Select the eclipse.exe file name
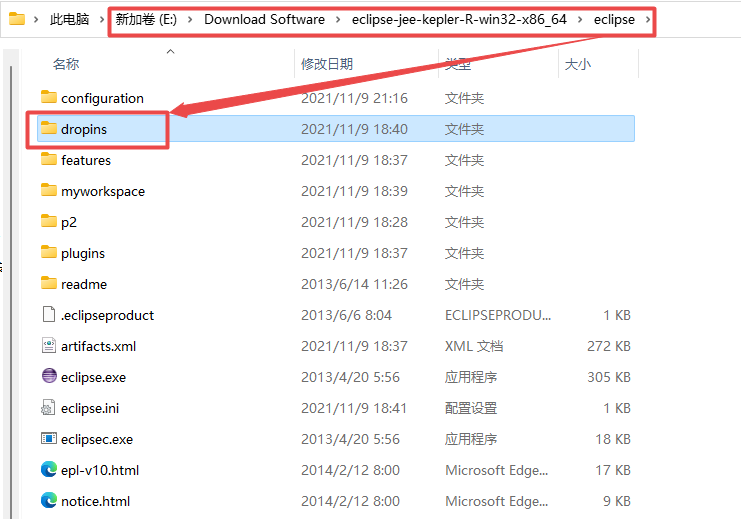The image size is (741, 519). (x=93, y=377)
